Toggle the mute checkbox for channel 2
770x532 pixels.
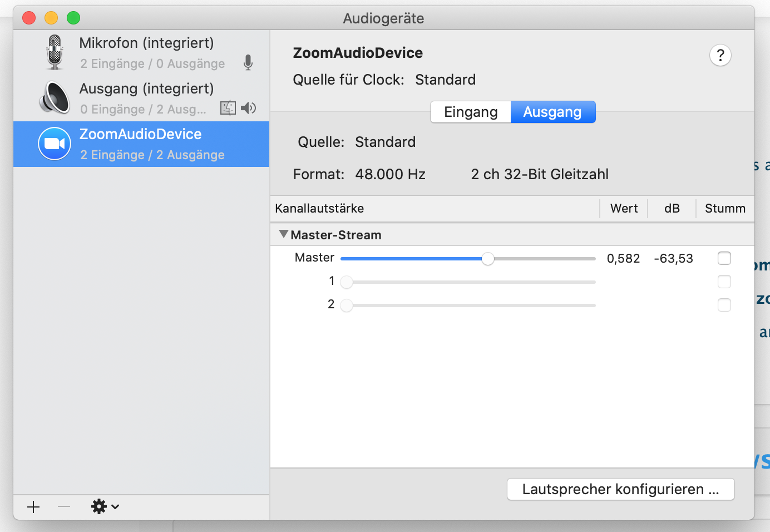coord(724,305)
